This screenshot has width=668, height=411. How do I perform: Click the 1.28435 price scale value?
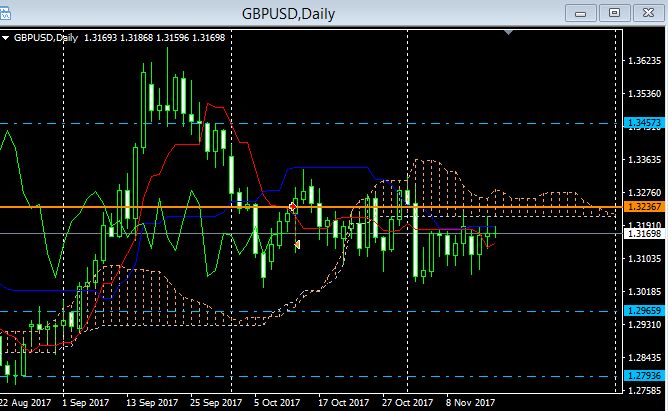645,358
